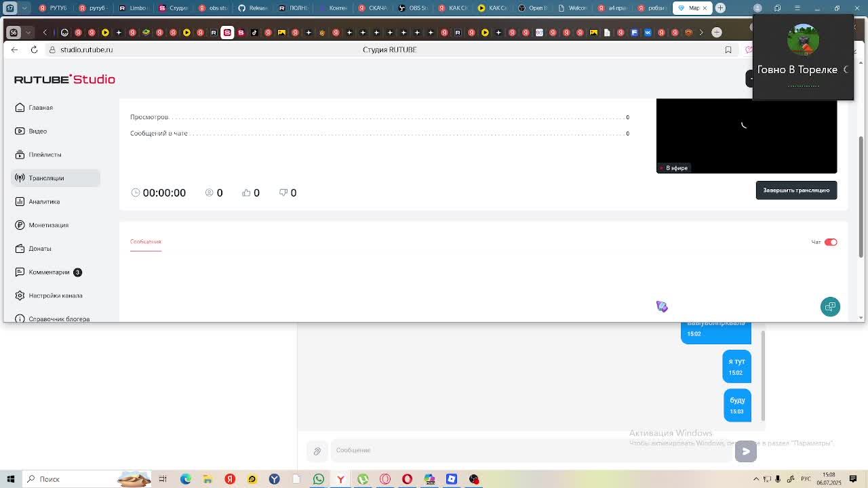Screen dimensions: 868x488
Task: Switch to the Студия browser tab
Action: click(174, 8)
